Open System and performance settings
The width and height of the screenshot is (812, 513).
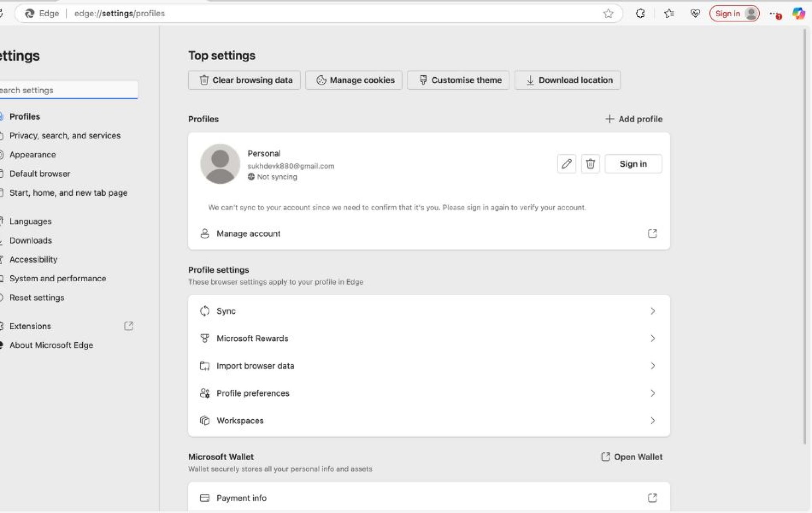click(57, 279)
